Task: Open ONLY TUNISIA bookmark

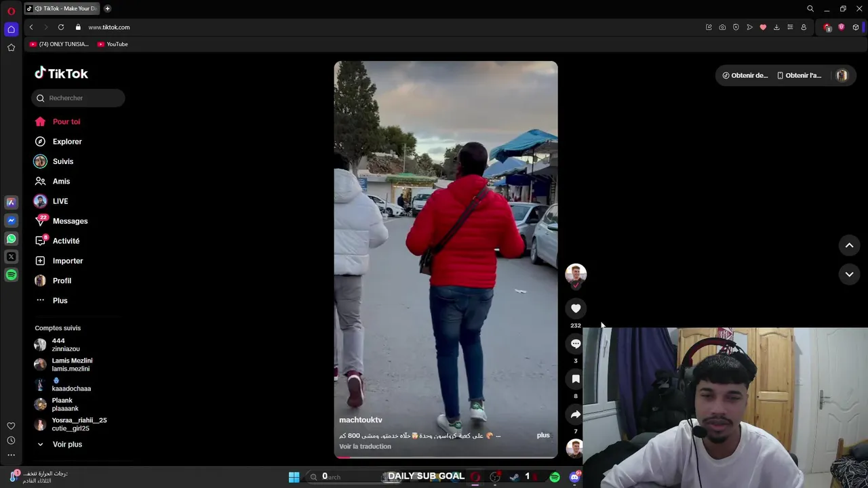Action: coord(59,44)
